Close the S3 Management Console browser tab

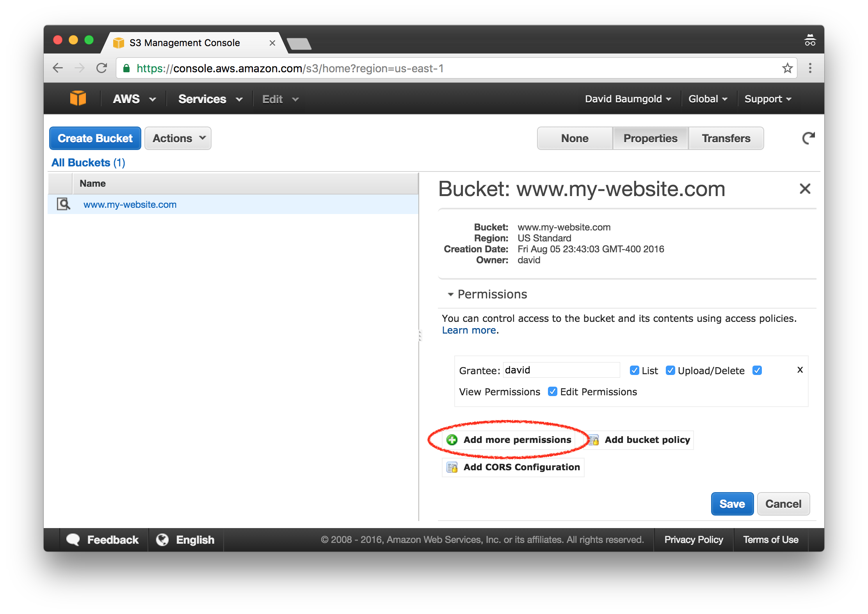[272, 43]
